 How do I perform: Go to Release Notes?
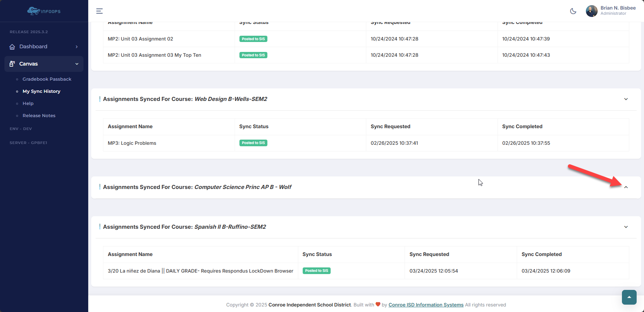pos(39,116)
